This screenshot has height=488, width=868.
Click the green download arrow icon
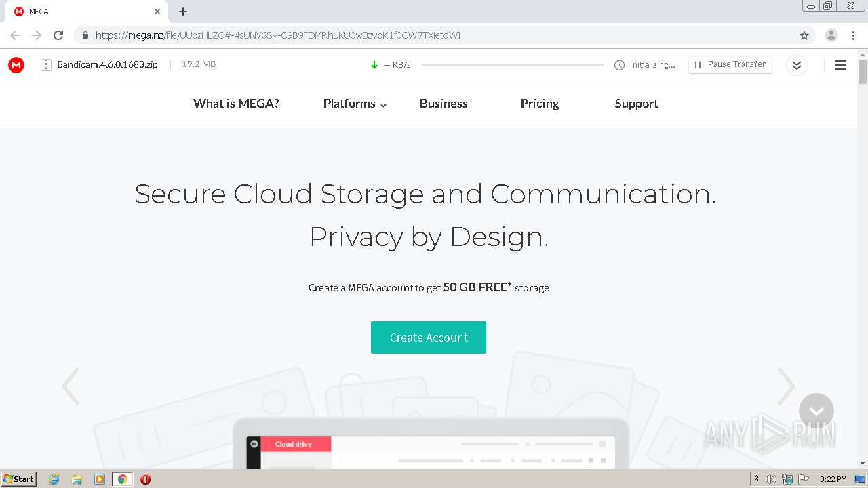pos(374,65)
